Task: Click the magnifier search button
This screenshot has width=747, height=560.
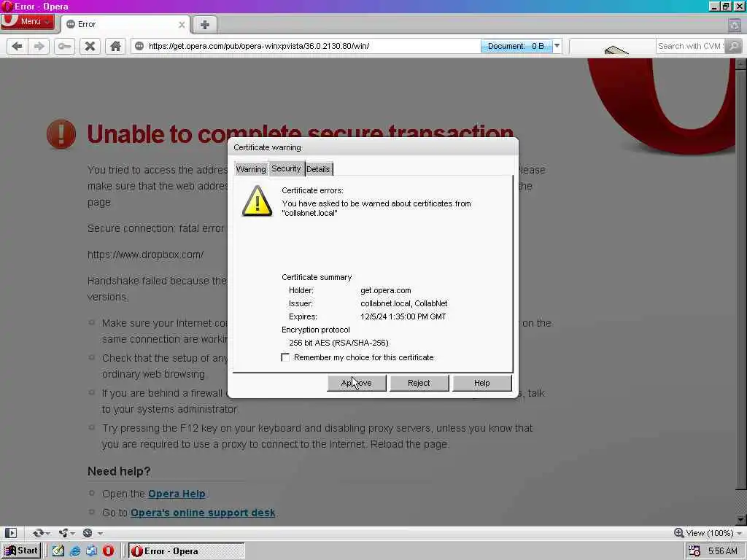Action: point(734,46)
